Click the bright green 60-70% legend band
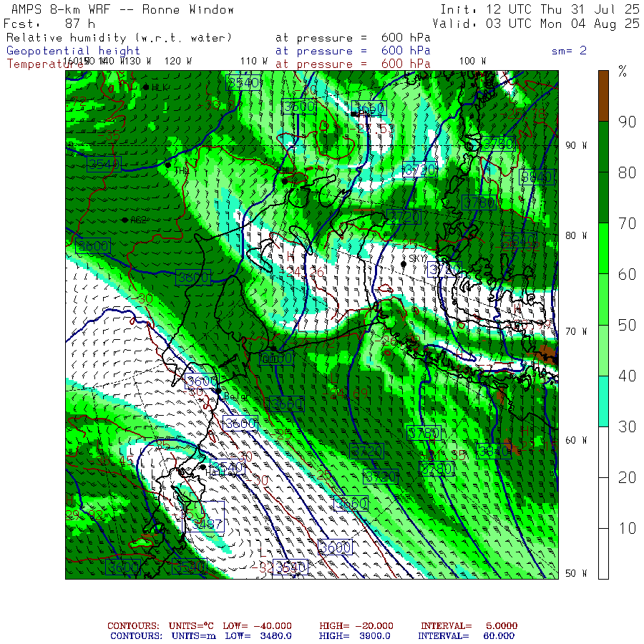The width and height of the screenshot is (644, 644). pyautogui.click(x=603, y=248)
